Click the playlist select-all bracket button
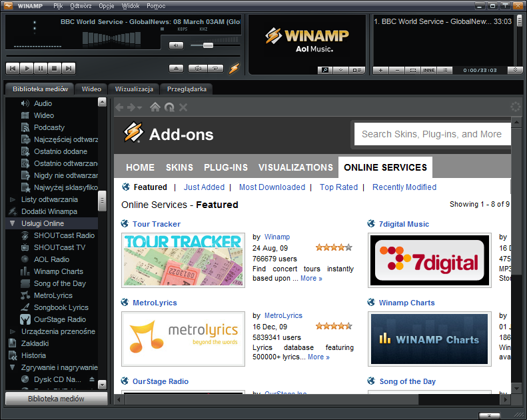Viewport: 527px width, 420px height. [x=413, y=70]
